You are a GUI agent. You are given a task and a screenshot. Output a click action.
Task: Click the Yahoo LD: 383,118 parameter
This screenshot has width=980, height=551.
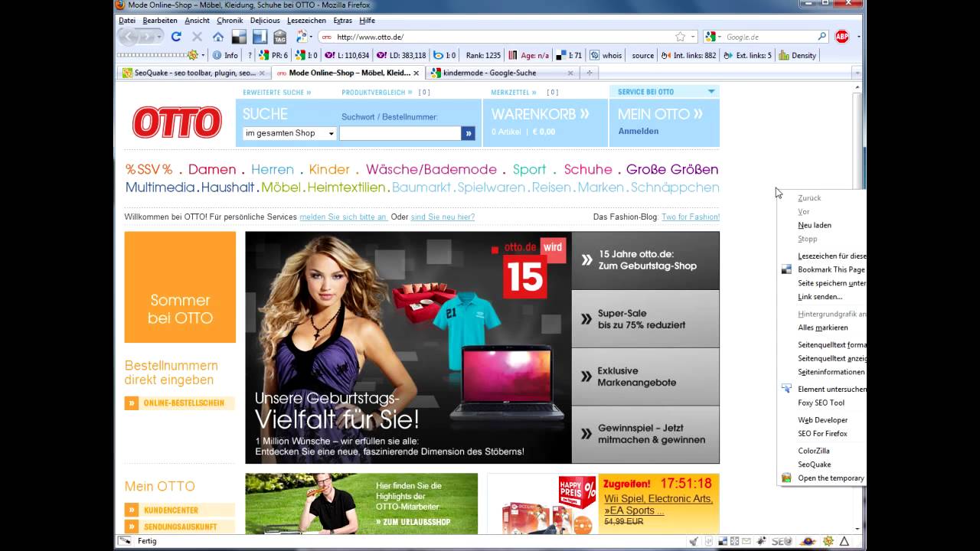(401, 55)
